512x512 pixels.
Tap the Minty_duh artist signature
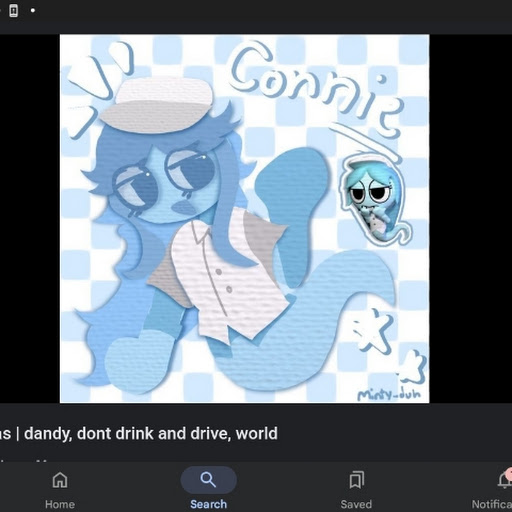(x=389, y=394)
